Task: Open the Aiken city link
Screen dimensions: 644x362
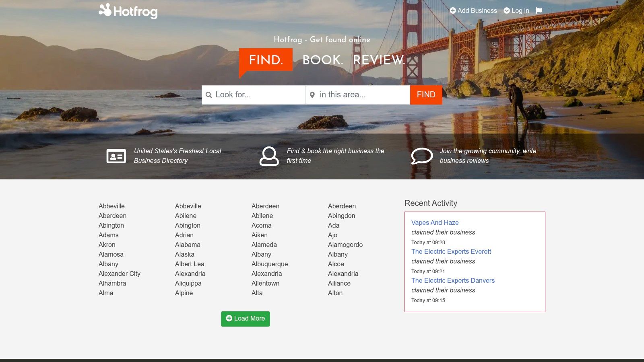Action: tap(260, 235)
